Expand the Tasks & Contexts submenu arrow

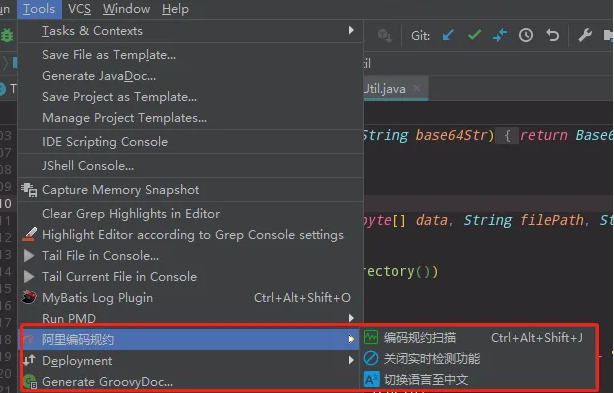click(351, 30)
